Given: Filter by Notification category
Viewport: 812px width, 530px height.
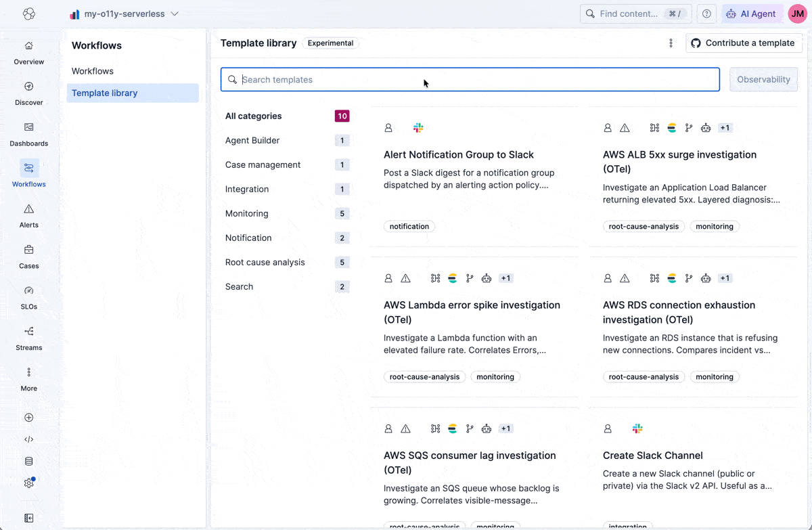Looking at the screenshot, I should pos(287,238).
